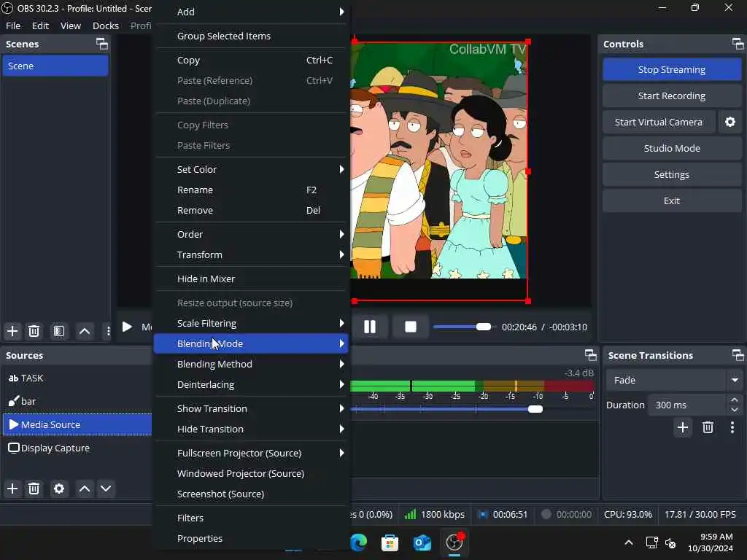Open the Fade transition dropdown
Image resolution: width=747 pixels, height=560 pixels.
pyautogui.click(x=674, y=380)
